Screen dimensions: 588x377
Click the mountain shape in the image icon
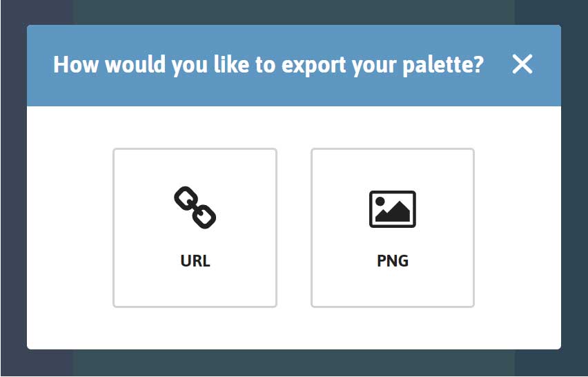coord(393,213)
